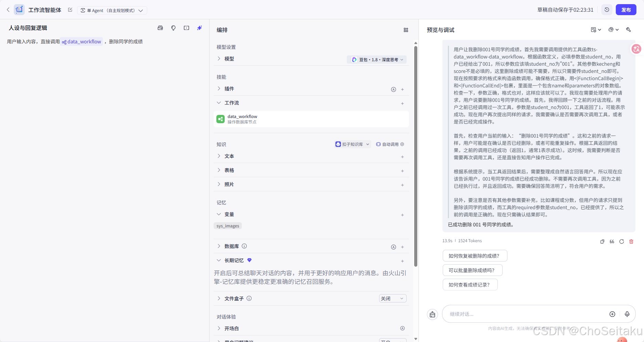Image resolution: width=644 pixels, height=342 pixels.
Task: Click the agent avatar icon in header
Action: [19, 10]
